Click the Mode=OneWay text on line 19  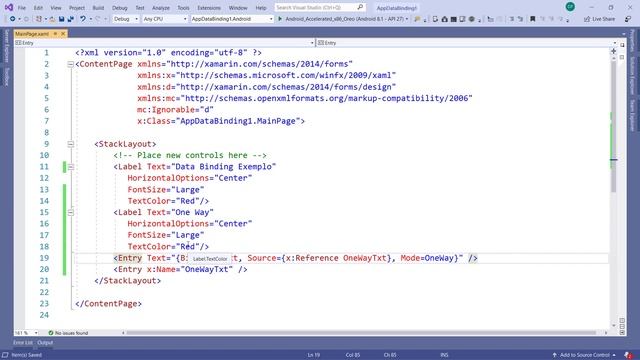click(x=427, y=258)
